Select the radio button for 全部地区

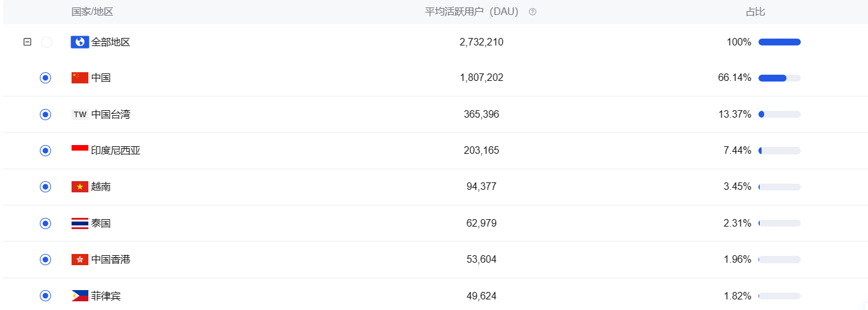pos(47,42)
